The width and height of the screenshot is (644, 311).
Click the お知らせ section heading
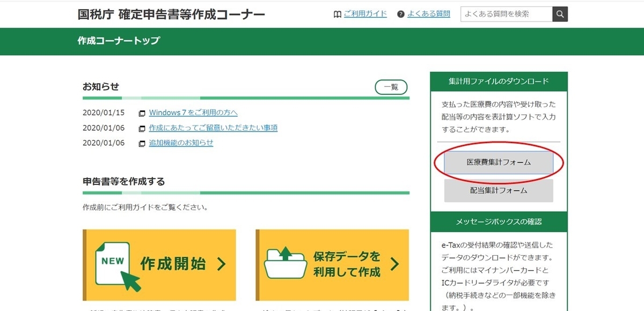click(101, 86)
